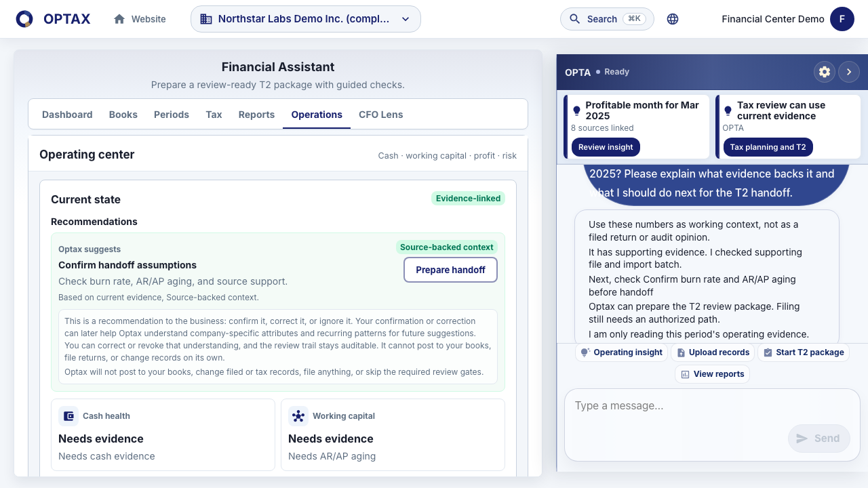Switch to CFO Lens tab
This screenshot has width=868, height=488.
[x=381, y=115]
